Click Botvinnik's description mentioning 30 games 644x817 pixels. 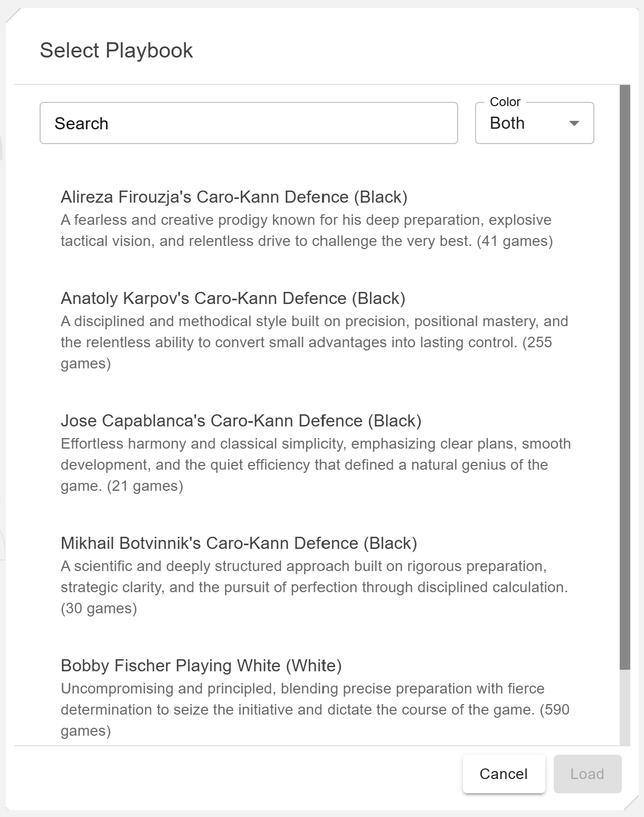(x=314, y=587)
